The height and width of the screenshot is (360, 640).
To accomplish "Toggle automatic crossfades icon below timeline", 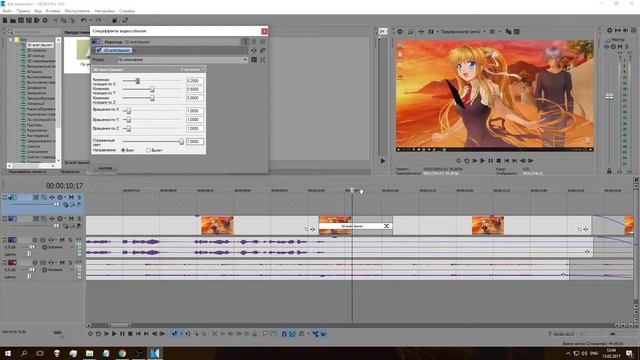I will pos(292,333).
